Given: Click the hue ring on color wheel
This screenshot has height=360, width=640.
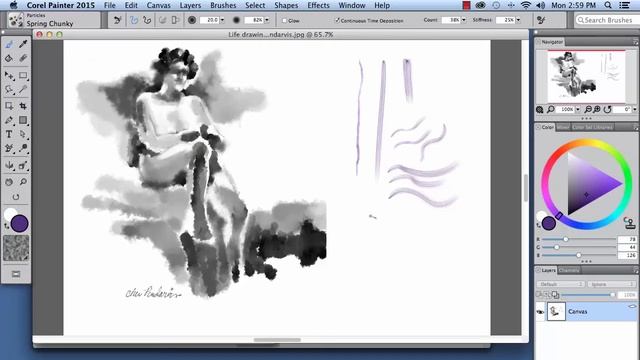Looking at the screenshot, I should (586, 142).
